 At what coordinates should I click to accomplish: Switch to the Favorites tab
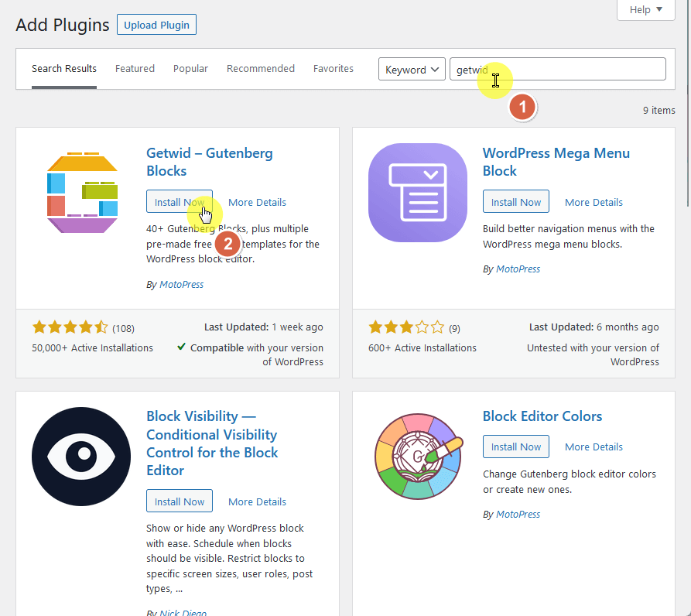click(x=334, y=69)
